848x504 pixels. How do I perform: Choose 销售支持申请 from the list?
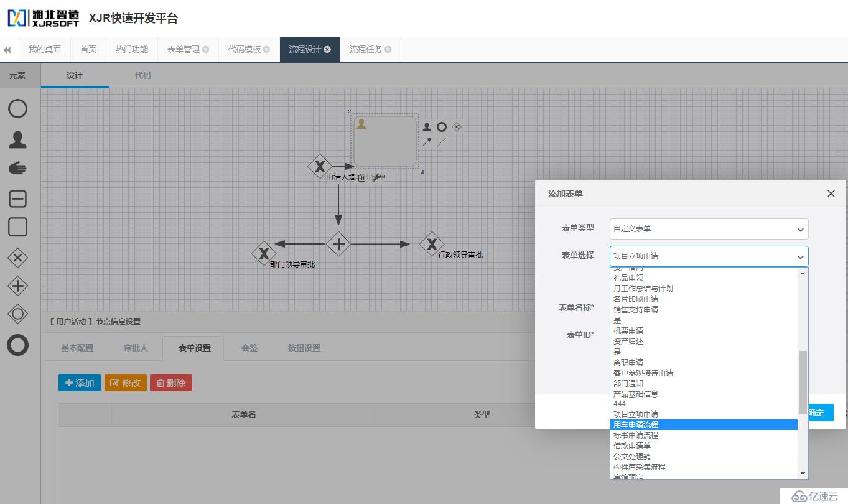pyautogui.click(x=704, y=310)
